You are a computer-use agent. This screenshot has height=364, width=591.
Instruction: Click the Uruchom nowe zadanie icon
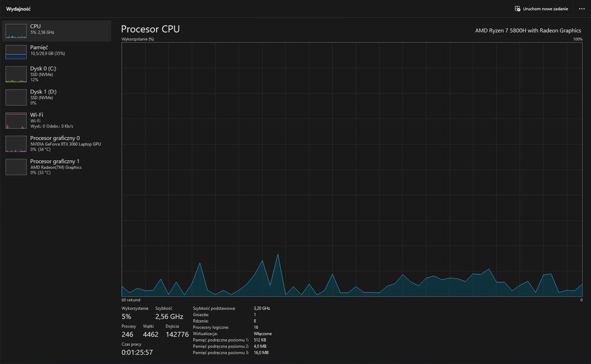(518, 9)
